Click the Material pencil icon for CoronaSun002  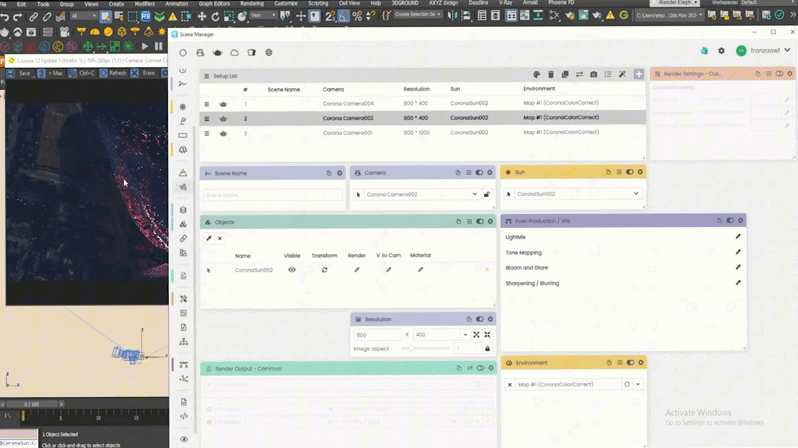pos(420,270)
